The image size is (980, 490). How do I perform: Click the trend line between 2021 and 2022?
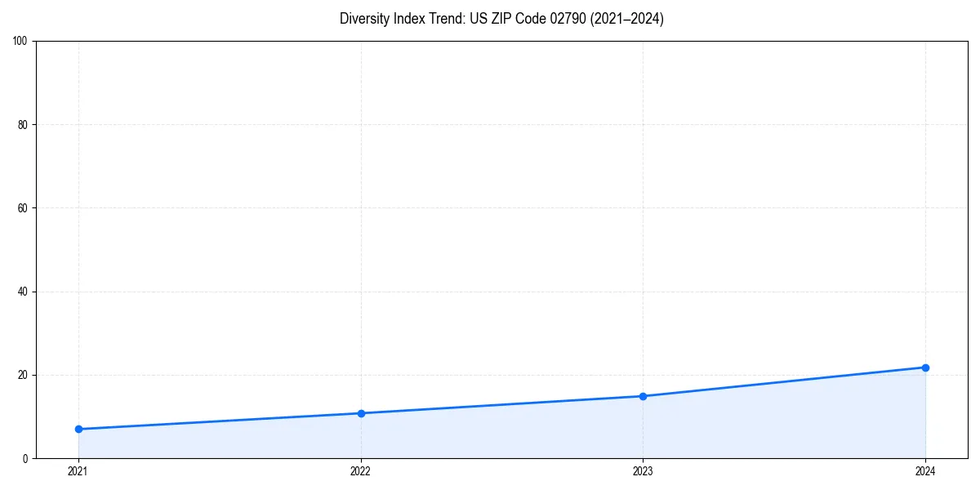point(218,421)
